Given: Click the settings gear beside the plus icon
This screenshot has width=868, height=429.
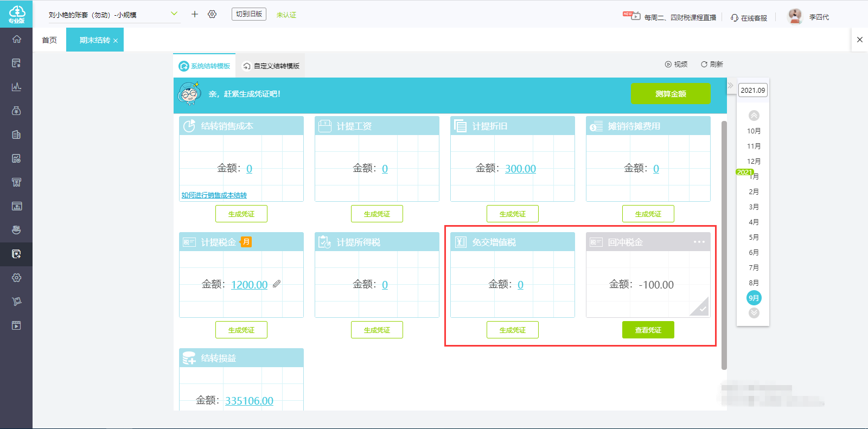Looking at the screenshot, I should point(212,14).
